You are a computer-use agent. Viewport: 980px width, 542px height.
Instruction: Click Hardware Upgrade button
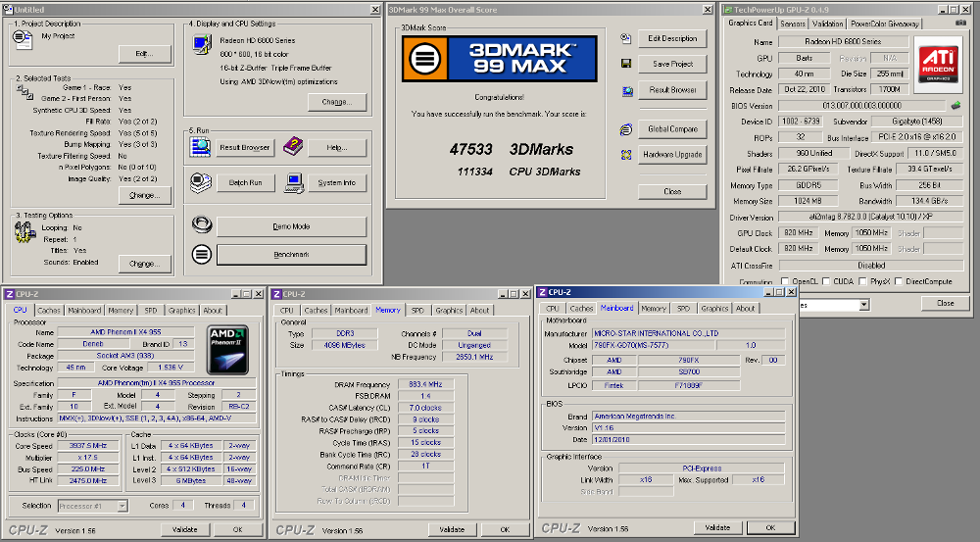tap(672, 155)
